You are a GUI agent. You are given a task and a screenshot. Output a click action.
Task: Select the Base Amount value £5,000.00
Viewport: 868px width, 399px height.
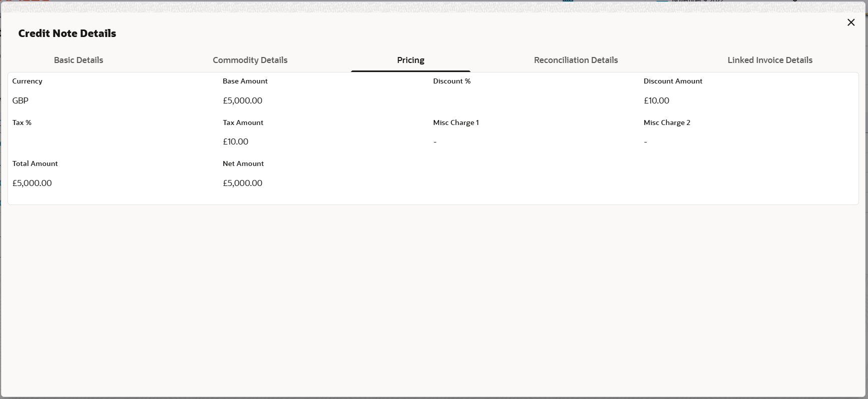coord(243,100)
